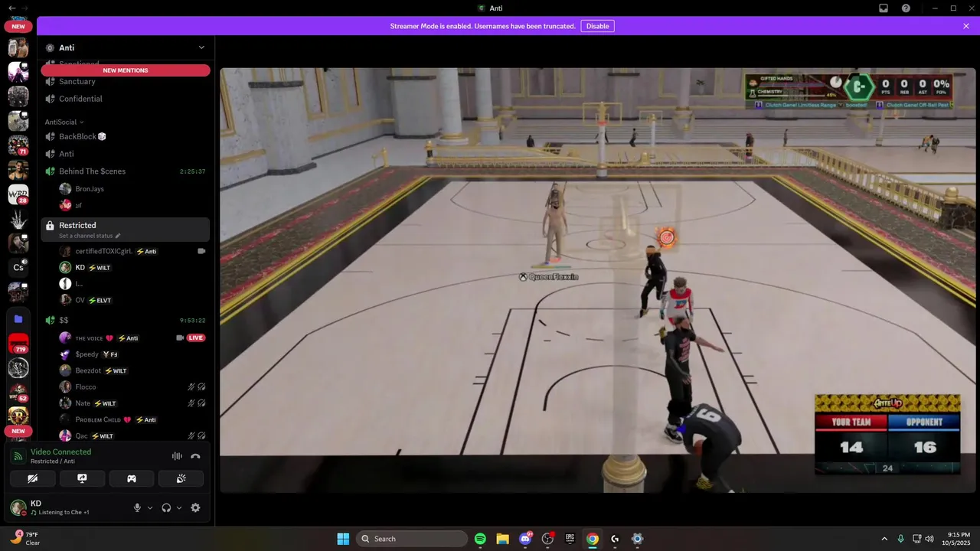The height and width of the screenshot is (551, 980).
Task: Disconnect from the voice call
Action: tap(195, 456)
